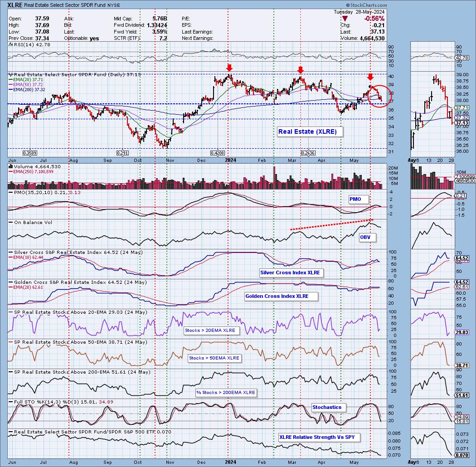The width and height of the screenshot is (476, 467).
Task: Click the red down-triangle beside -0.56%
Action: (345, 19)
